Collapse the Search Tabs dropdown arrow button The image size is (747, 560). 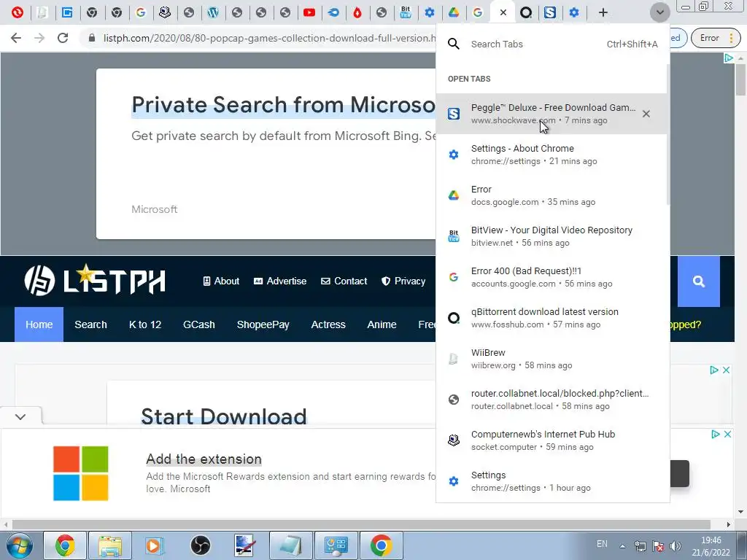[x=659, y=12]
